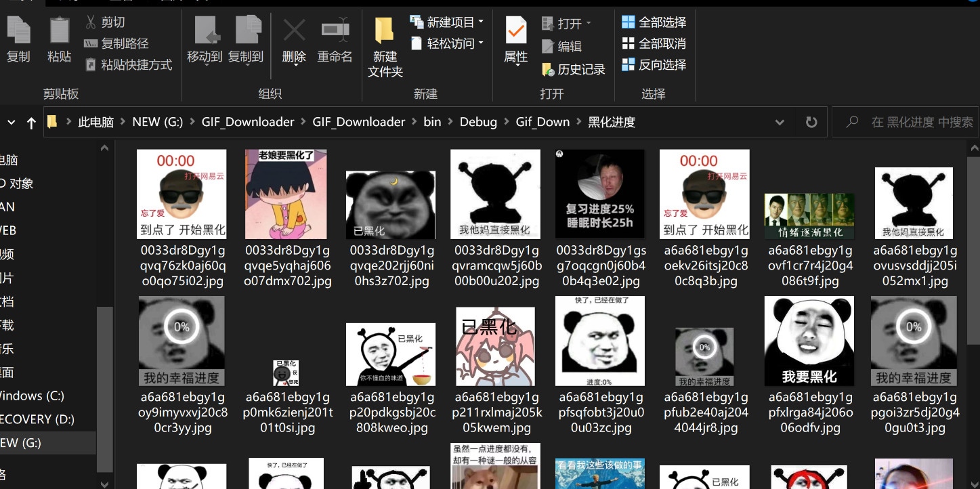
Task: Refresh the current folder view
Action: click(x=811, y=122)
